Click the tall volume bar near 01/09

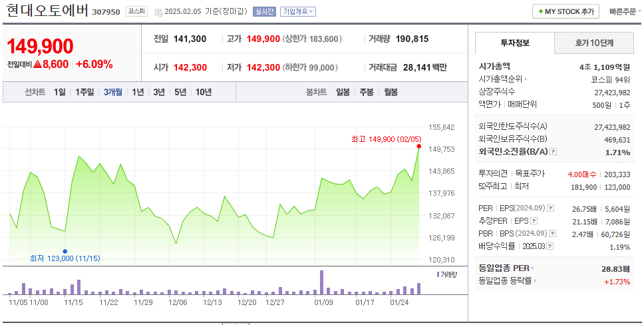pos(321,282)
